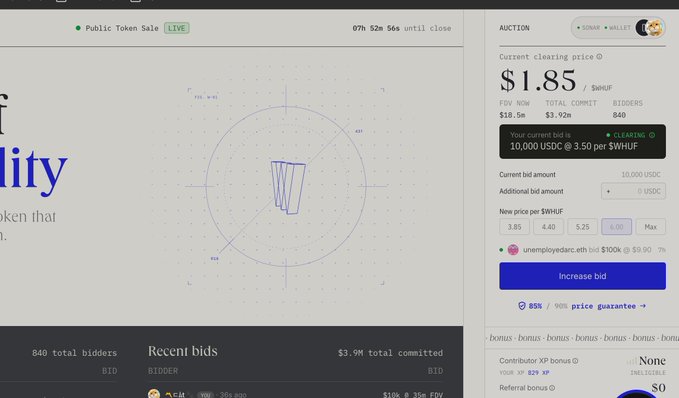Click the $10k @ 35m FDV bid entry

click(x=413, y=395)
